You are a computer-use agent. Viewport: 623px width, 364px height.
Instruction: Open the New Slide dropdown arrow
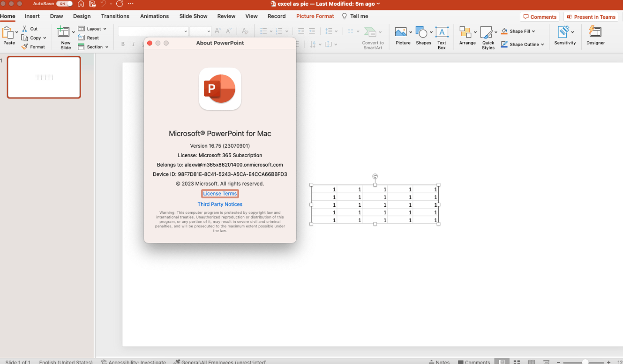coord(73,32)
